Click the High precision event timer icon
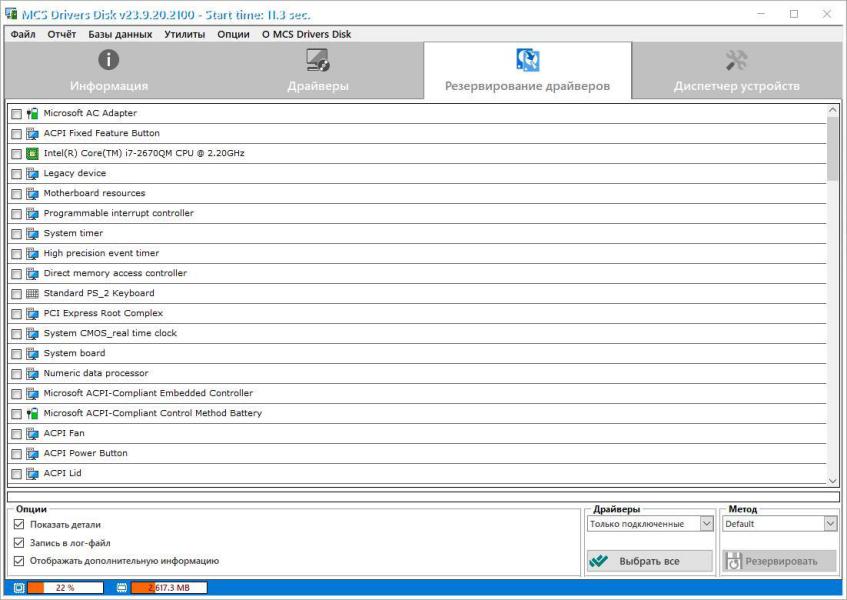This screenshot has height=600, width=847. [32, 253]
